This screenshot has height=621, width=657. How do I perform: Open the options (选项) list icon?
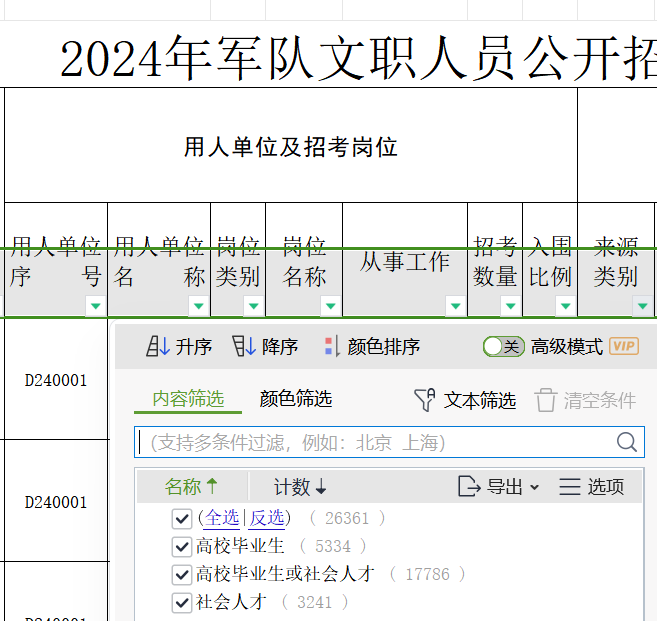tap(570, 487)
